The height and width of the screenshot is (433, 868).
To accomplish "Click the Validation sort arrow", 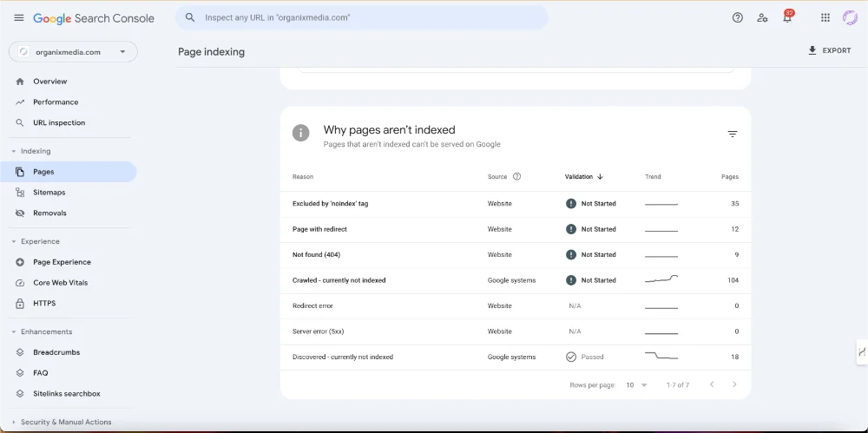I will [600, 177].
